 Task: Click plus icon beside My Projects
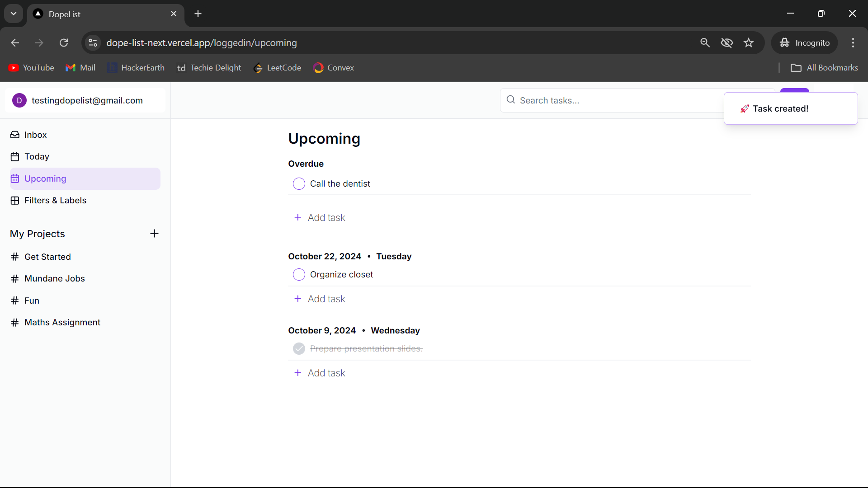coord(154,234)
